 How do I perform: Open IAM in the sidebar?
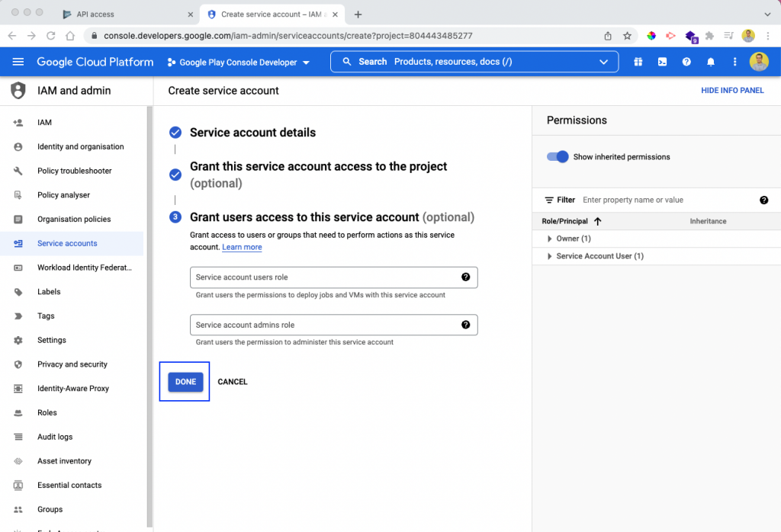(x=72, y=123)
